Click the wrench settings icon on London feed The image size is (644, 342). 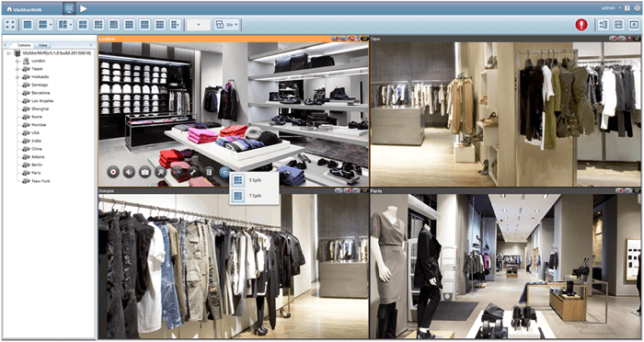pyautogui.click(x=192, y=172)
